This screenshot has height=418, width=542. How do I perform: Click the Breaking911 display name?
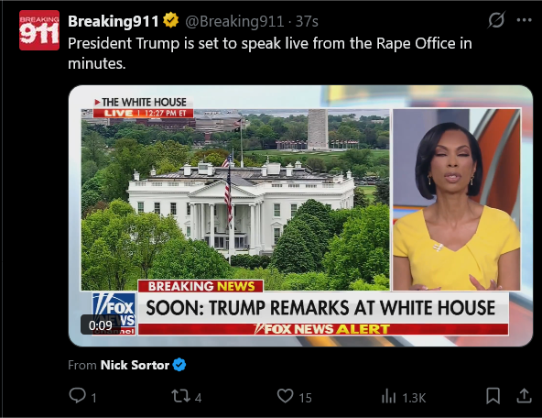pos(113,21)
